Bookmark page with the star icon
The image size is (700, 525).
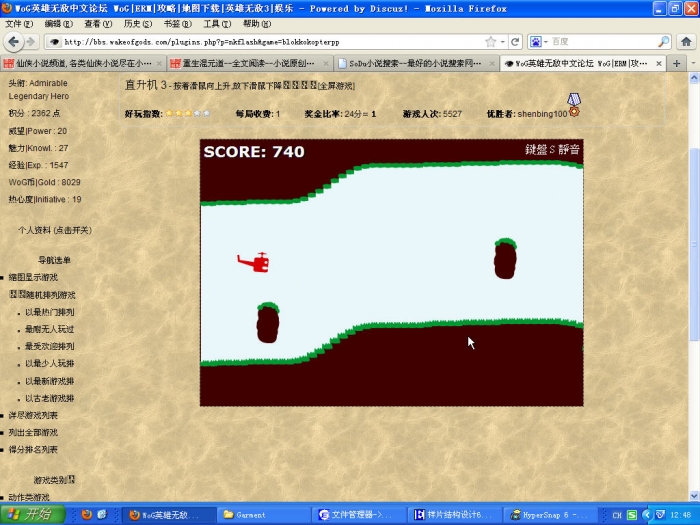pos(491,42)
